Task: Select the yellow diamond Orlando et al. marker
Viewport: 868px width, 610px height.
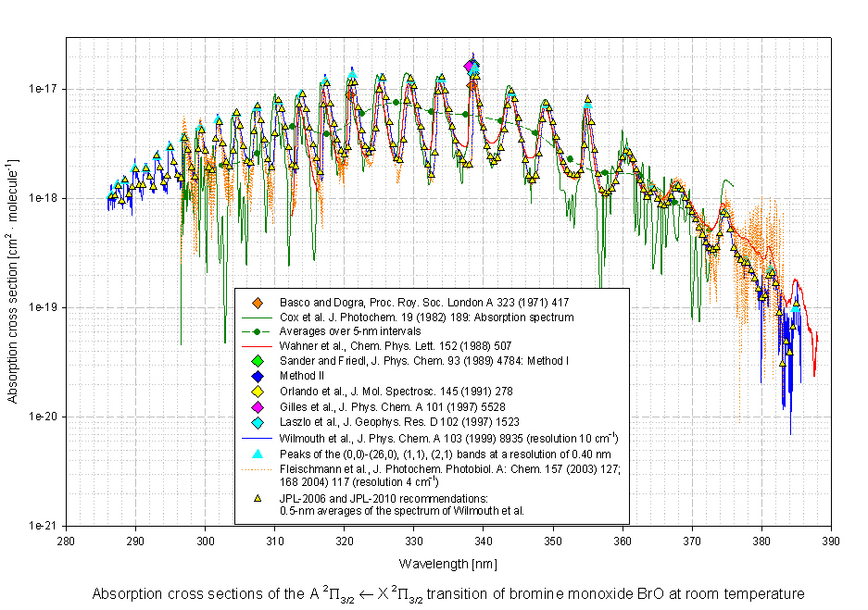Action: pyautogui.click(x=258, y=391)
